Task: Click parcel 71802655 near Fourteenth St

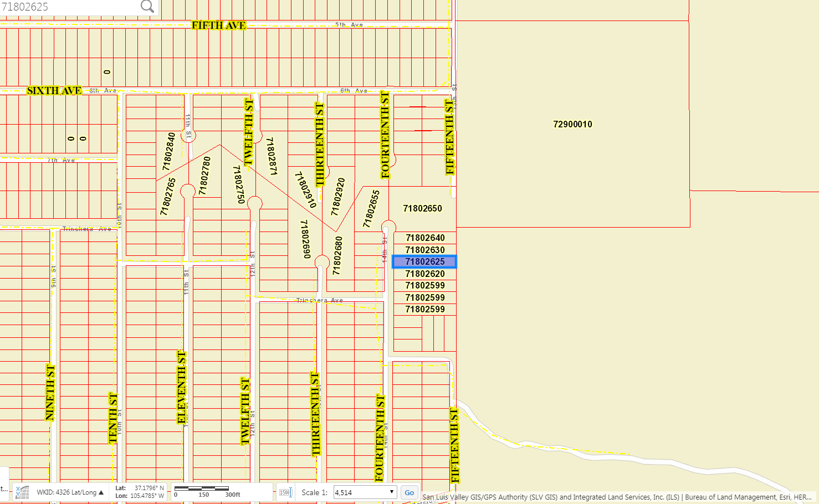Action: 371,209
